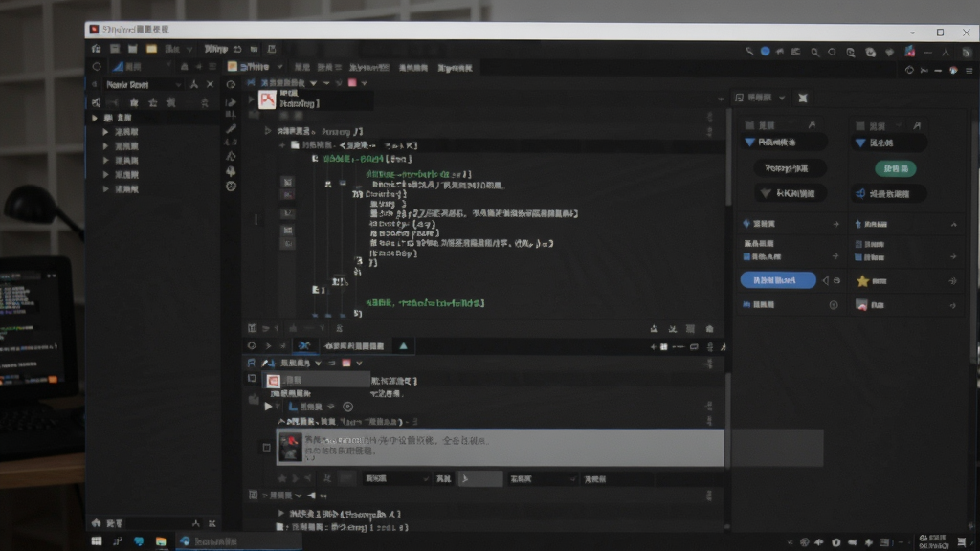The image size is (980, 551).
Task: Expand the triangle row at bottom of lower panel
Action: [281, 514]
